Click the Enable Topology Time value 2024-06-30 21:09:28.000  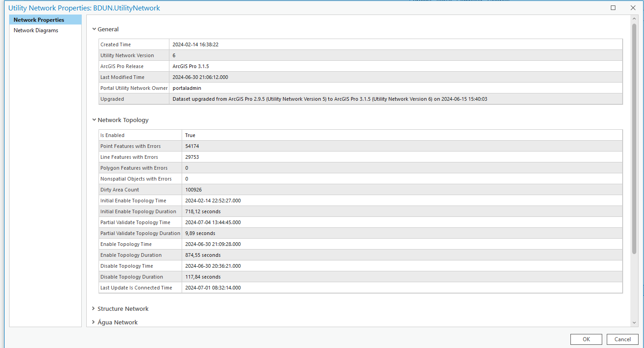pos(213,244)
